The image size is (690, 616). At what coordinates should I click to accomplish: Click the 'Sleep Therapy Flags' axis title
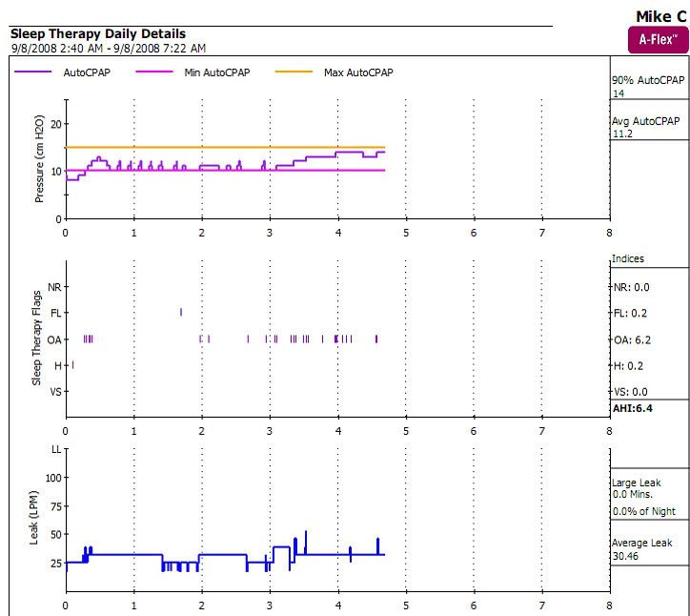36,339
